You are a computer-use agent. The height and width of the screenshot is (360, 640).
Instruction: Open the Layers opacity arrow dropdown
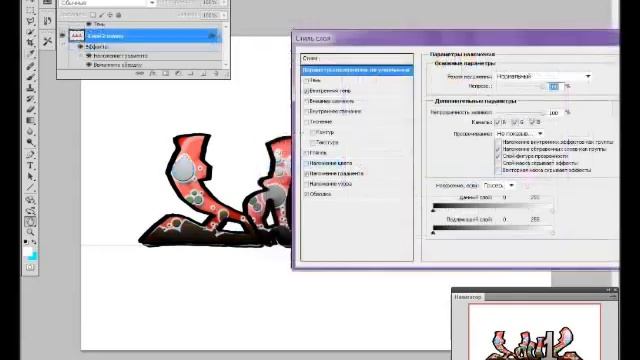coord(223,3)
